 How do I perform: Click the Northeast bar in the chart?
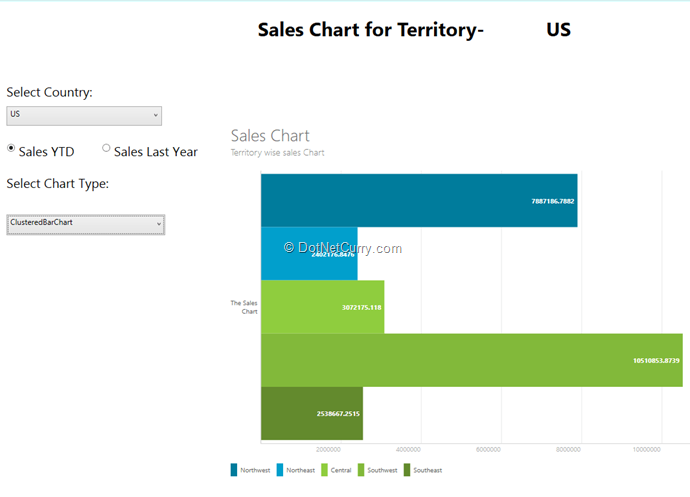308,254
